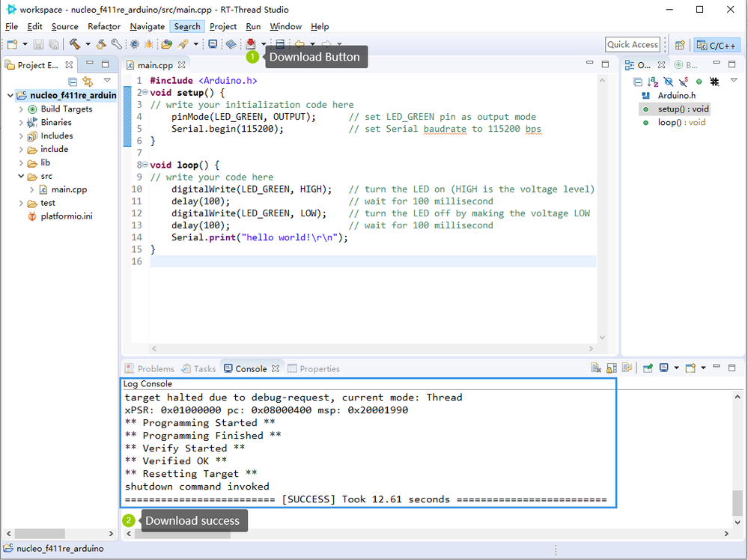748x560 pixels.
Task: Click the back navigation yellow arrow
Action: 299,44
